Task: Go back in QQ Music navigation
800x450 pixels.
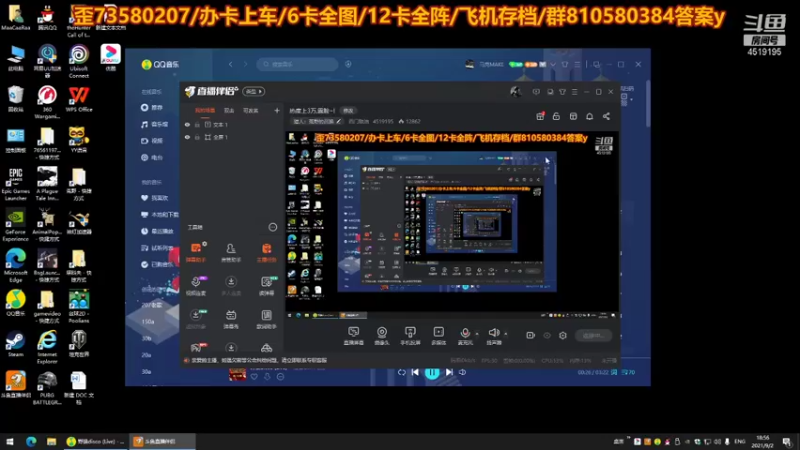Action: [x=231, y=64]
